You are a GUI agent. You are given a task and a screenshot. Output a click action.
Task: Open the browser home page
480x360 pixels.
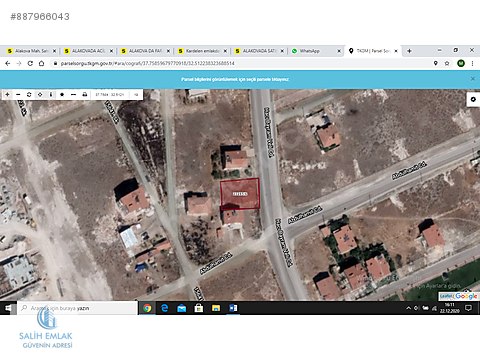coord(41,63)
